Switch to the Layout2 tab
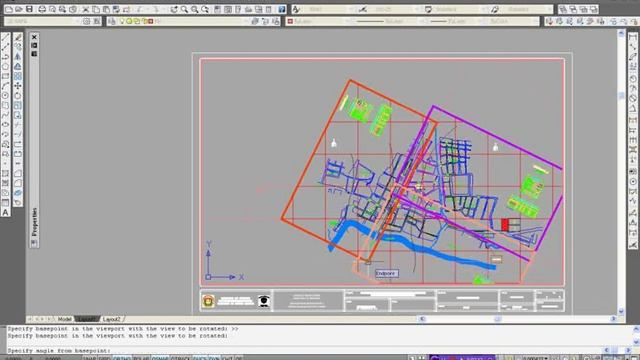640x360 pixels. (111, 319)
